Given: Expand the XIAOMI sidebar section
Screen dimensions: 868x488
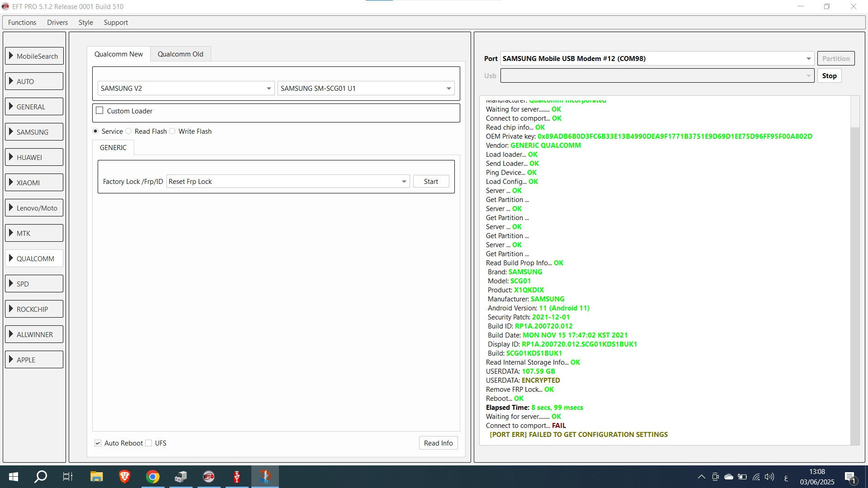Looking at the screenshot, I should click(x=34, y=183).
